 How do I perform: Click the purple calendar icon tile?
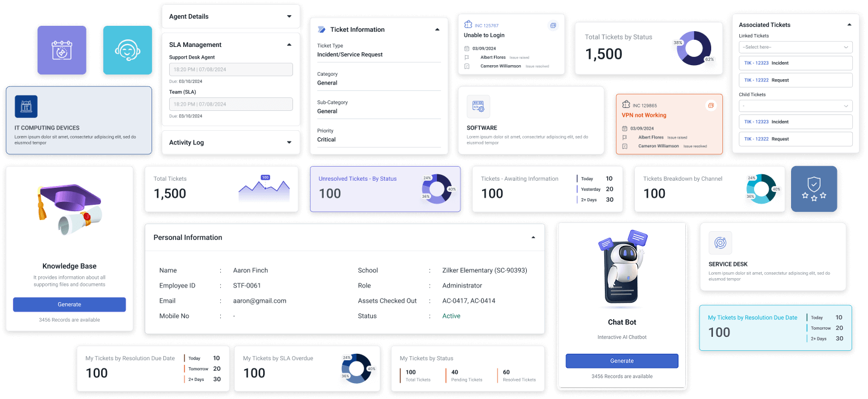62,50
